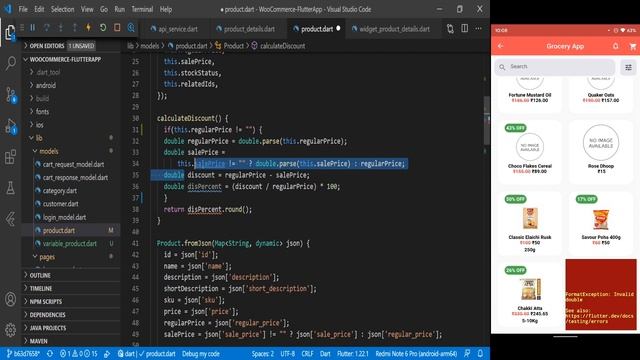640x360 pixels.
Task: Tap the back arrow in Grocery App
Action: point(500,46)
